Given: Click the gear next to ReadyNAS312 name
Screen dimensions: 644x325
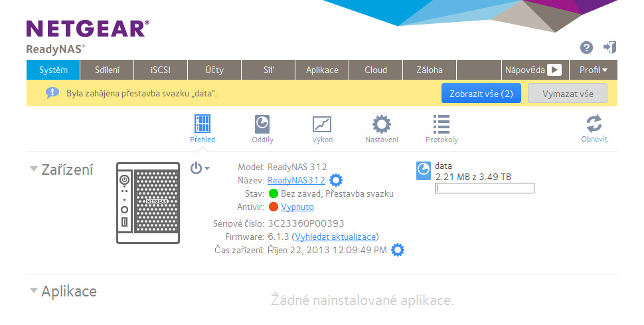Looking at the screenshot, I should click(336, 180).
